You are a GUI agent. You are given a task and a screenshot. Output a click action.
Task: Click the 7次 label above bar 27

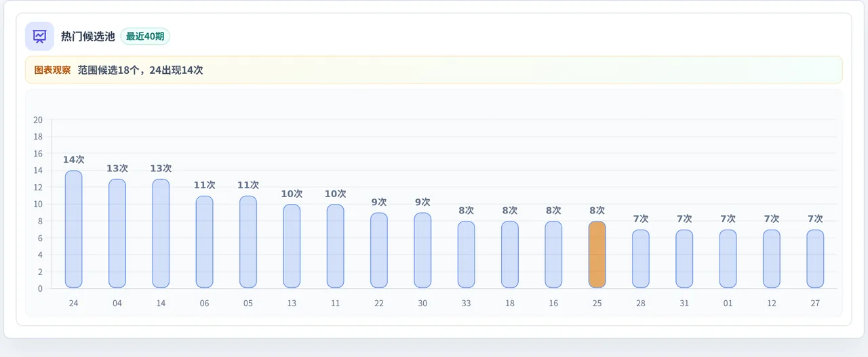[815, 219]
